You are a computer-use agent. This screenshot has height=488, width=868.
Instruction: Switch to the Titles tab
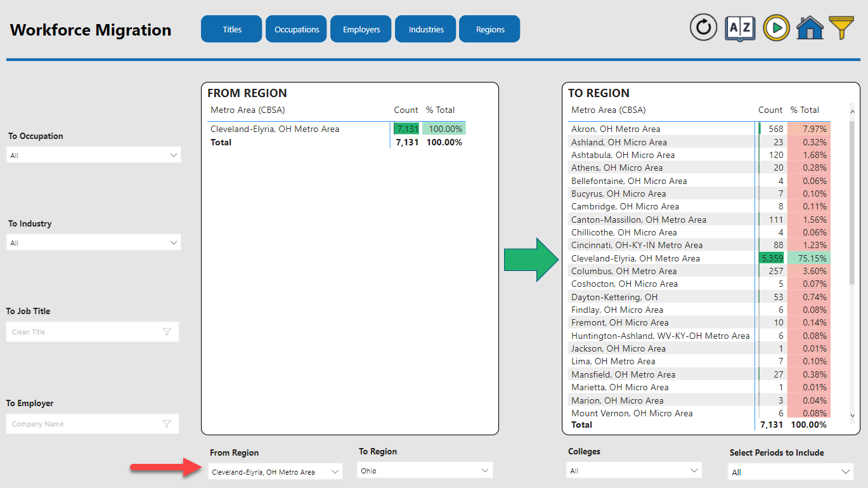(231, 29)
